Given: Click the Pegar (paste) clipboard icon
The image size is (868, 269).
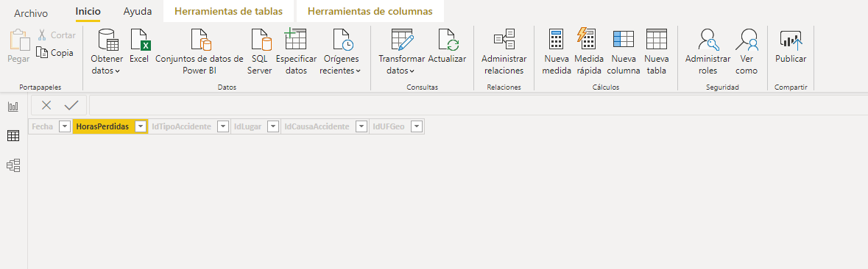Looking at the screenshot, I should click(19, 40).
